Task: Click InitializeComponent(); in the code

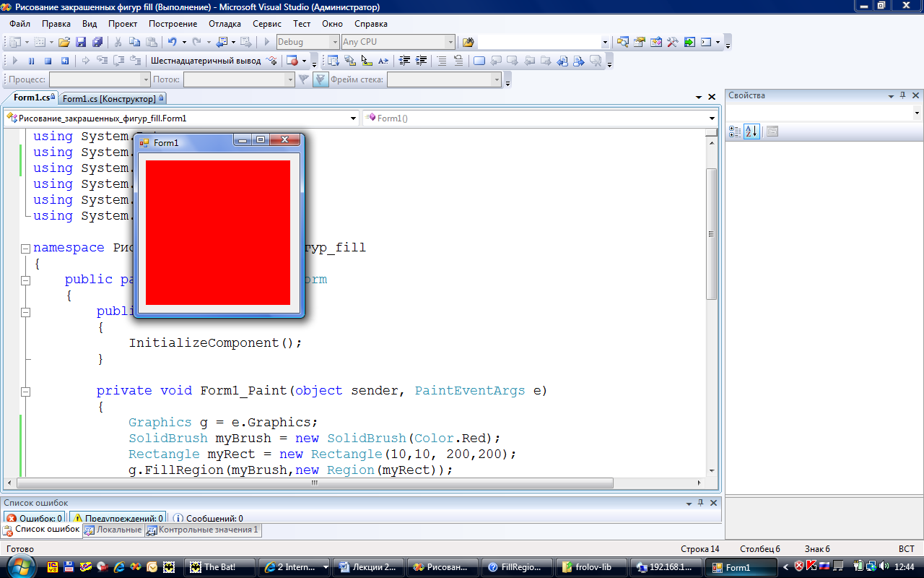Action: click(215, 343)
